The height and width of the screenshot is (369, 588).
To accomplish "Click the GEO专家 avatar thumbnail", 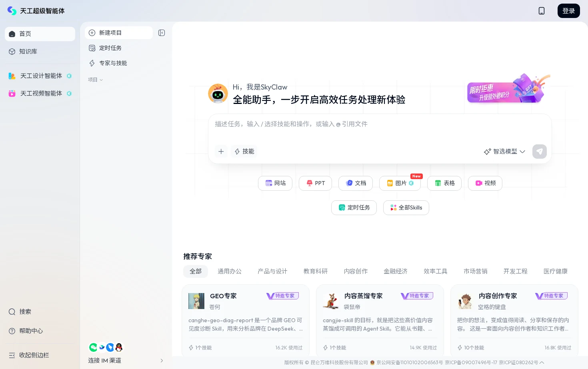I will coord(196,301).
